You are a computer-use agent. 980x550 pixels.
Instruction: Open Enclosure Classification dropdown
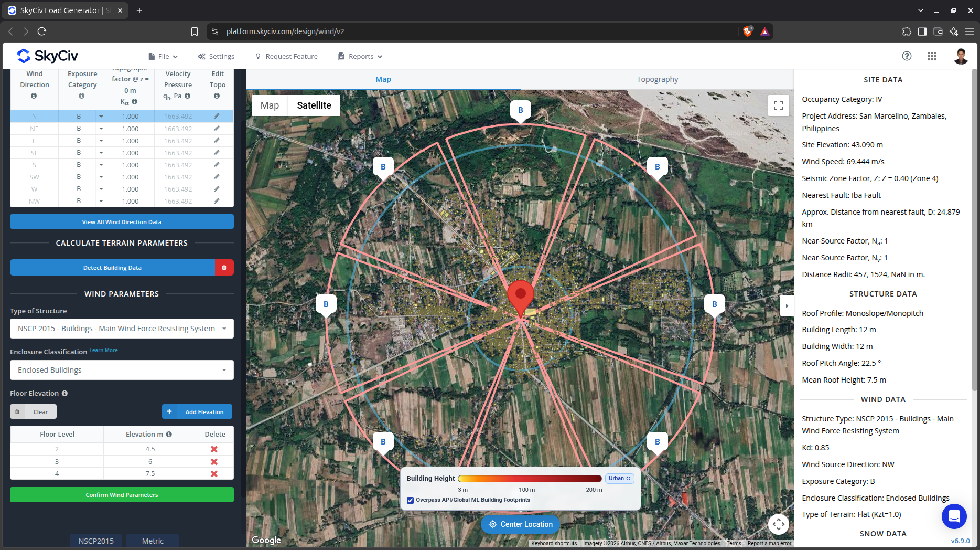[122, 370]
